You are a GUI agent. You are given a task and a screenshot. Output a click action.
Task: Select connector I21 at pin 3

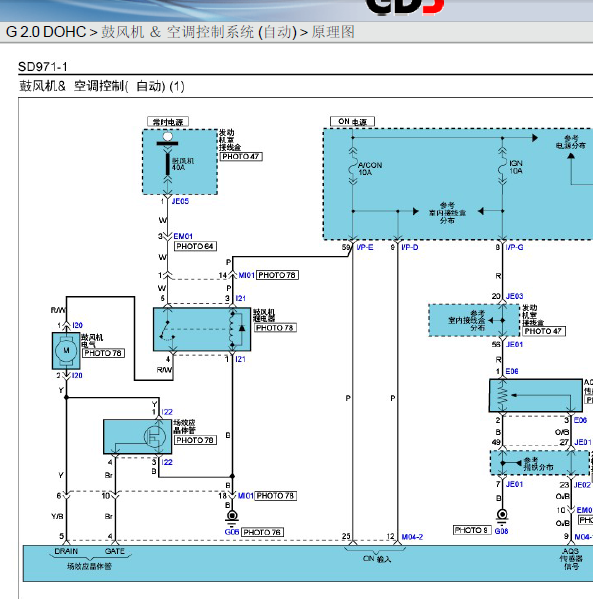click(240, 298)
